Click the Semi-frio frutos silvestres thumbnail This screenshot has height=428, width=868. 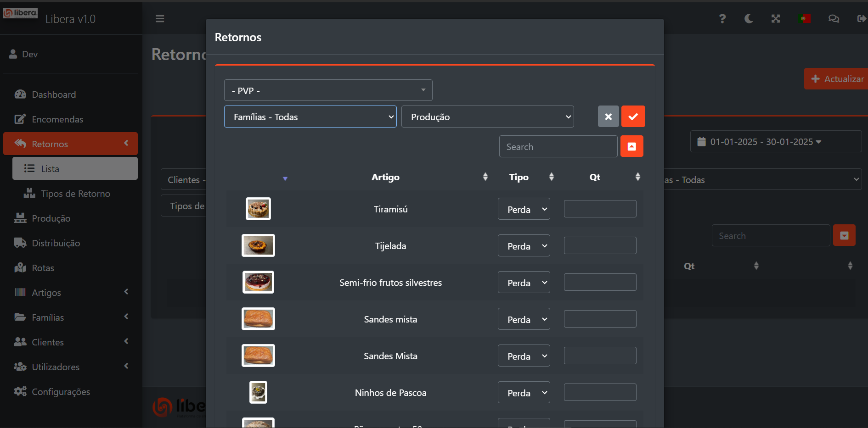point(258,282)
